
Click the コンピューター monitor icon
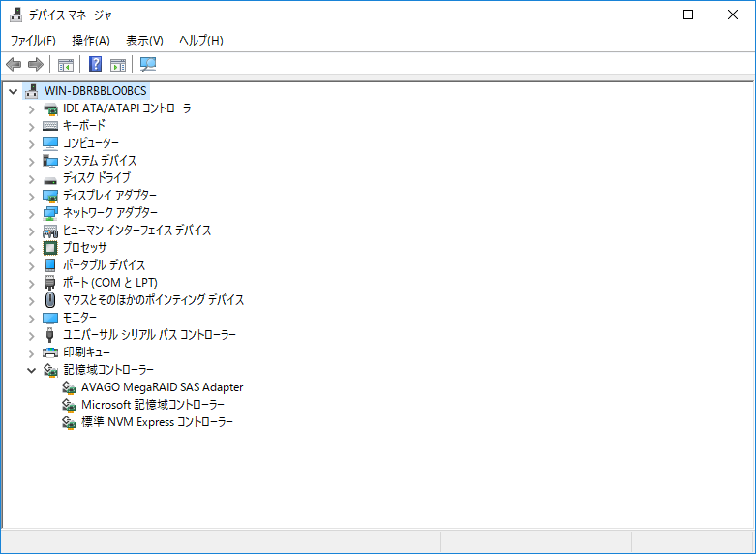[x=50, y=143]
